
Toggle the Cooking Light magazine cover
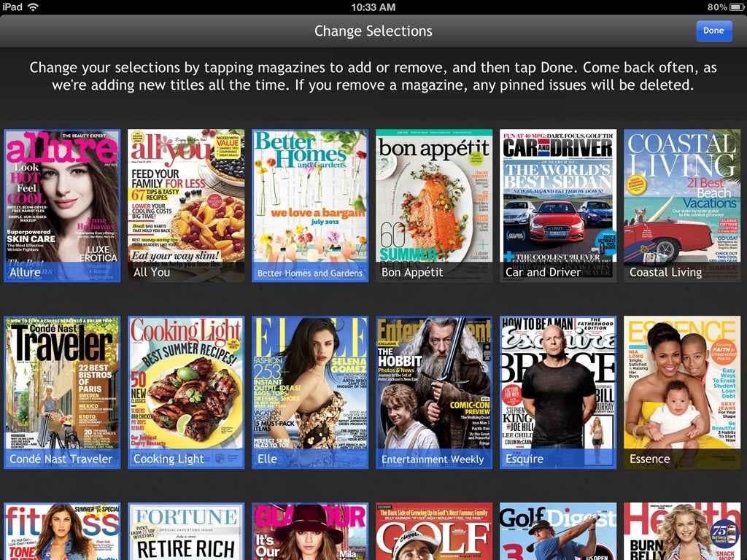[186, 392]
